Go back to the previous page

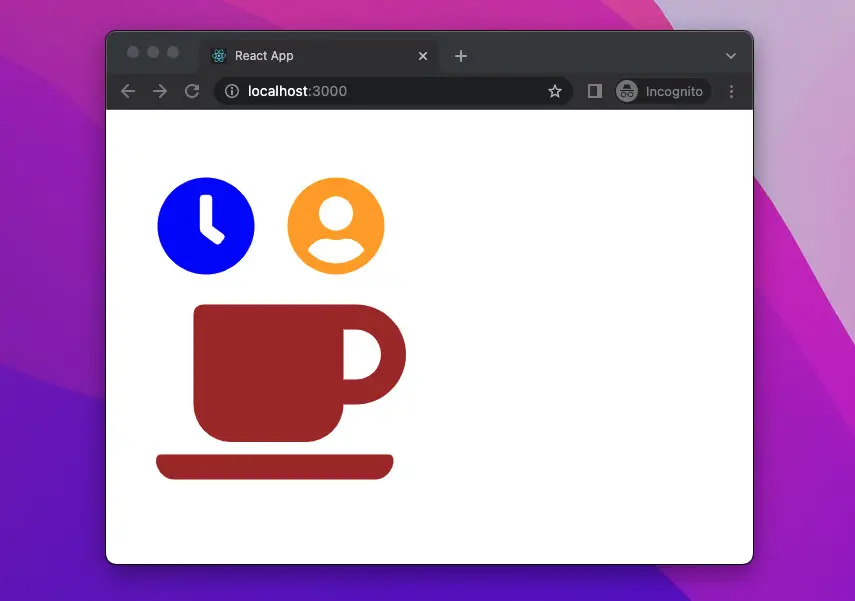[128, 91]
